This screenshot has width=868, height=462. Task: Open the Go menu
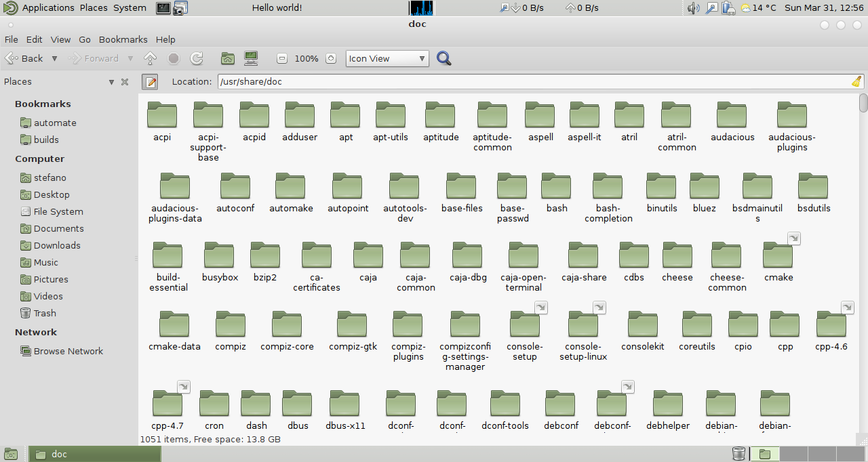[x=85, y=39]
